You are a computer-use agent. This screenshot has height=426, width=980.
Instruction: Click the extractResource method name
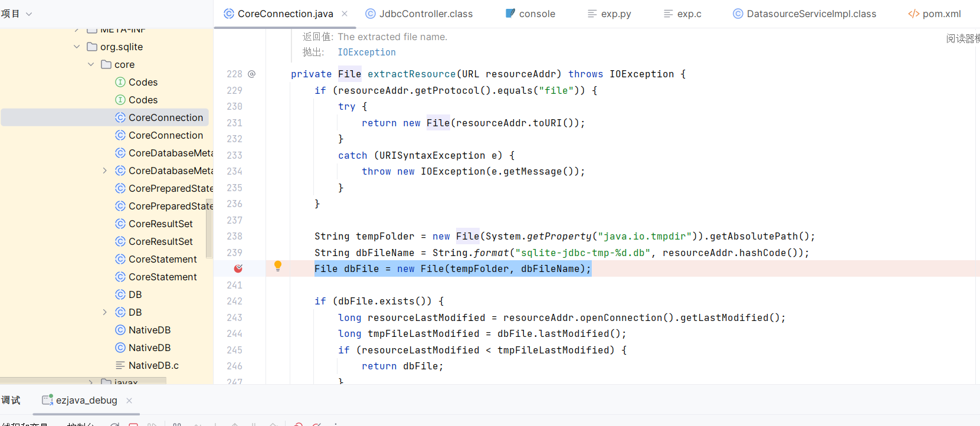coord(412,74)
